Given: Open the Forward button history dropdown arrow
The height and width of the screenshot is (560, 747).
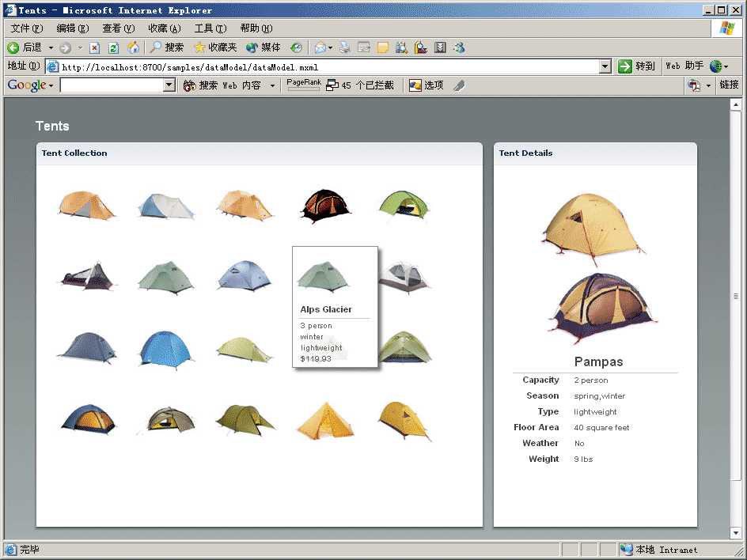Looking at the screenshot, I should [80, 47].
